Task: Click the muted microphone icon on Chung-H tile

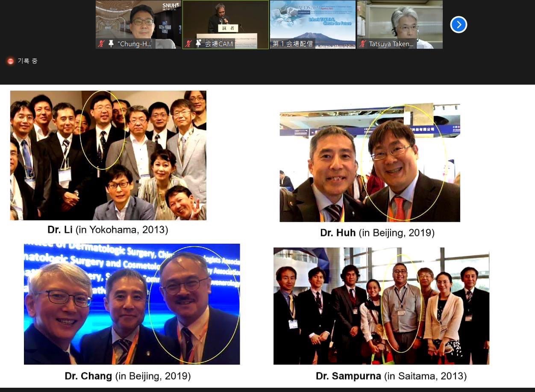Action: pyautogui.click(x=101, y=44)
